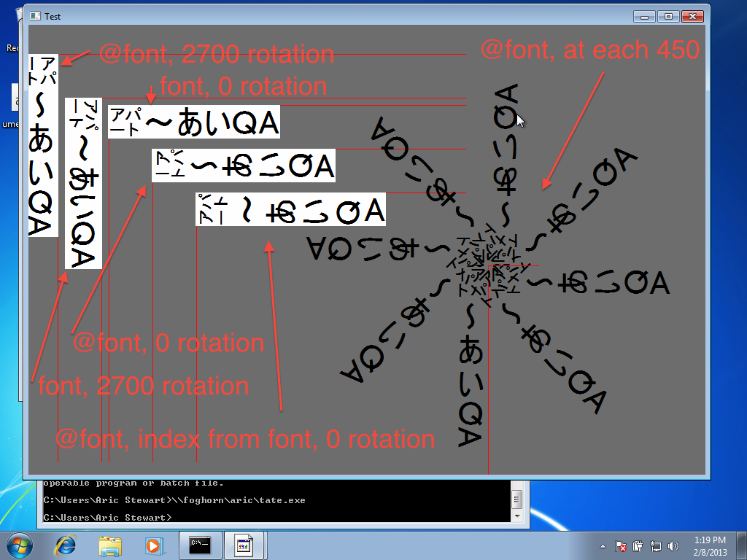The image size is (747, 560).
Task: Close the Test window
Action: [x=692, y=15]
